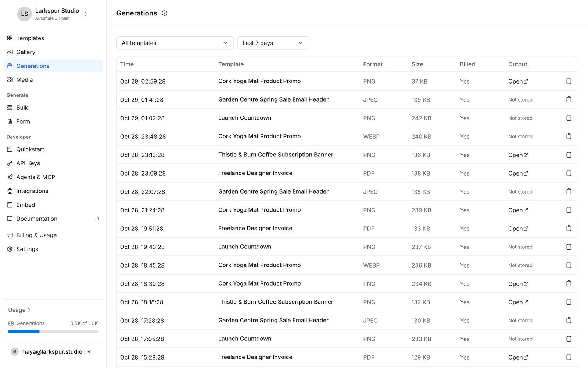Click the clipboard icon on the Oct 28, 17:05:28 row
The image size is (588, 368).
click(x=569, y=339)
